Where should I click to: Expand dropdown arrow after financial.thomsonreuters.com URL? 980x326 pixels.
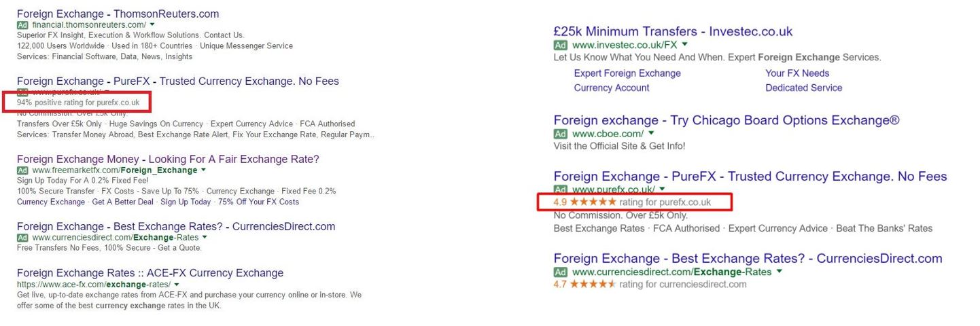[x=152, y=24]
